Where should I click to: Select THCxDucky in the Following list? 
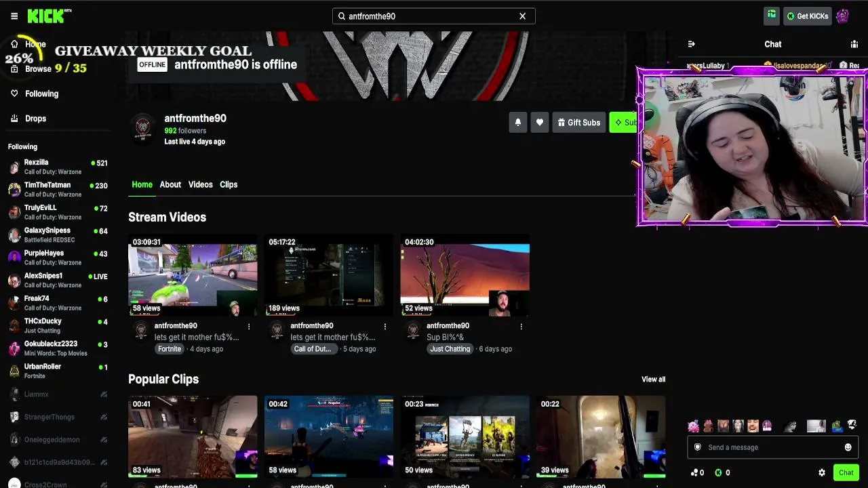tap(58, 326)
